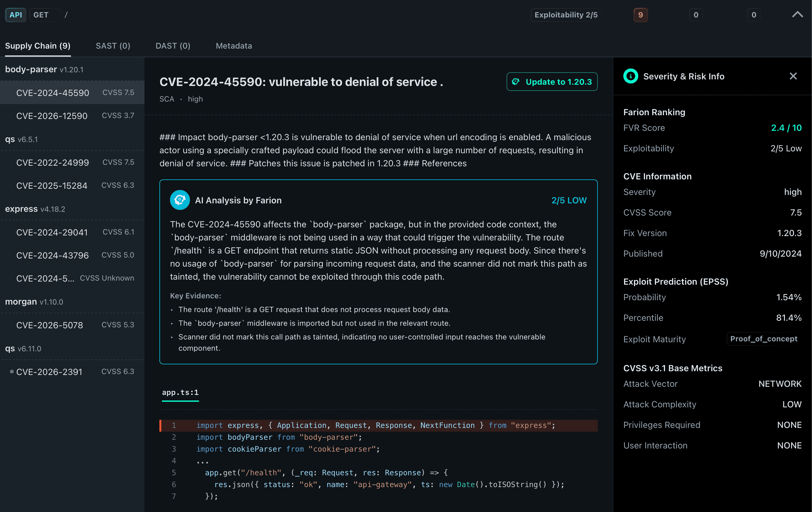The height and width of the screenshot is (512, 812).
Task: Click the Update to 1.20.3 button
Action: pos(552,82)
